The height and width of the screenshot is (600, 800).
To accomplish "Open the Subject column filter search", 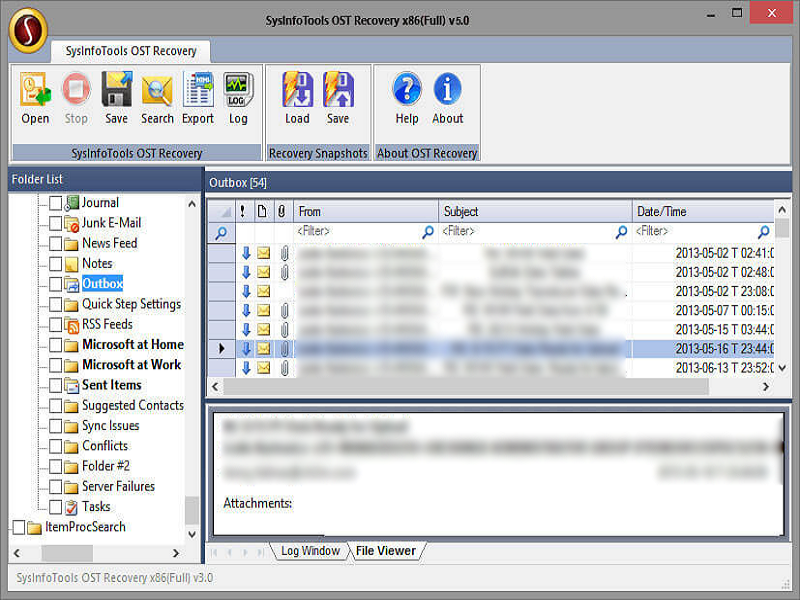I will 621,231.
